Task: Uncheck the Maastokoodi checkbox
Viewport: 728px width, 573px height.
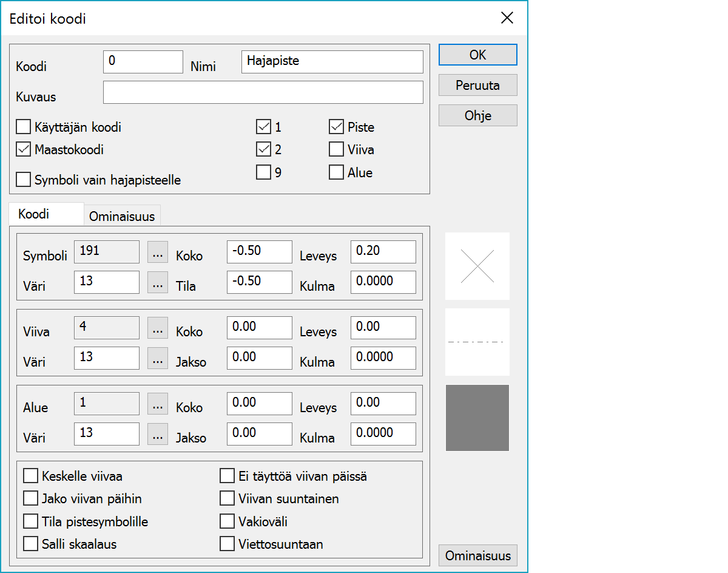Action: (24, 149)
